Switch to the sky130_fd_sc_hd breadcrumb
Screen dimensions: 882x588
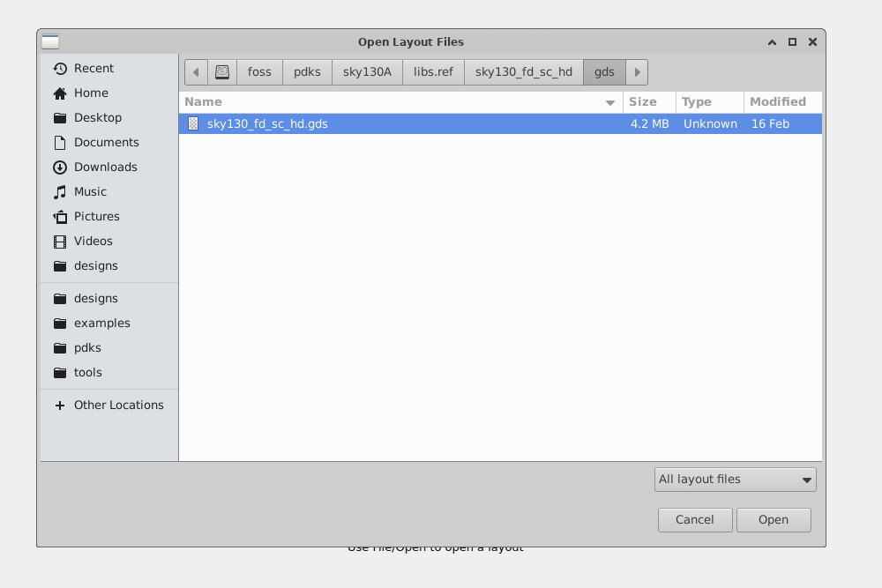[x=524, y=71]
